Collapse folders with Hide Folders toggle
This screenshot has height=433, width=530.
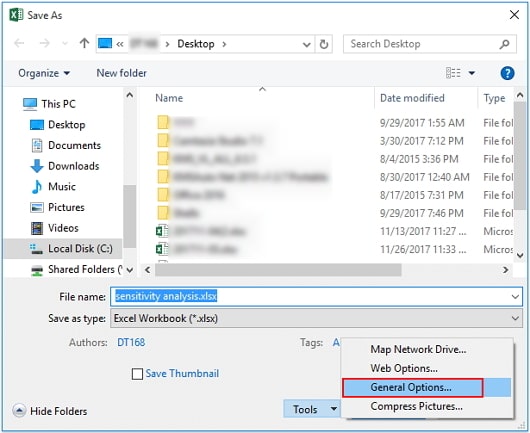[x=50, y=411]
